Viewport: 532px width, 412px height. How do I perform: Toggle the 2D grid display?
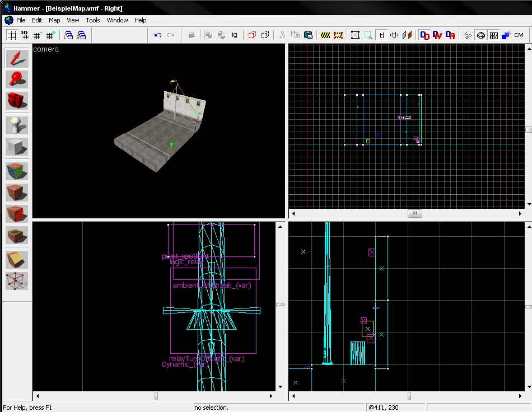click(x=12, y=35)
